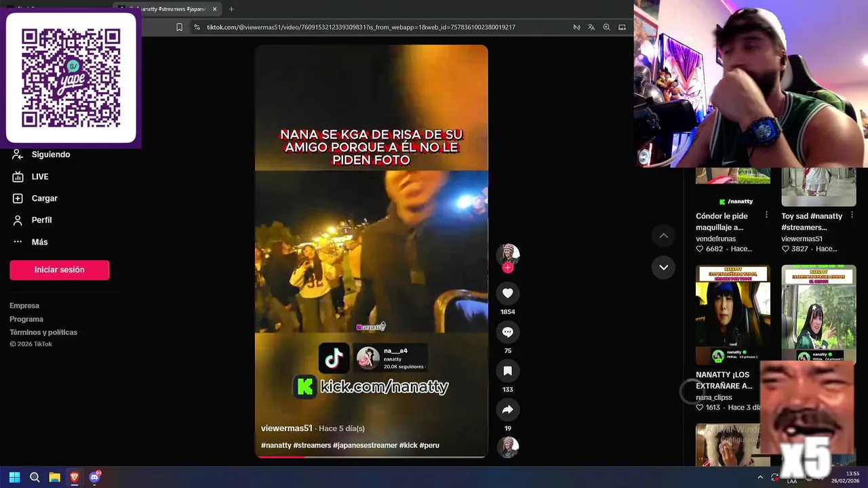Open nana_clipss channel name
Viewport: 868px width, 488px height.
click(x=714, y=397)
